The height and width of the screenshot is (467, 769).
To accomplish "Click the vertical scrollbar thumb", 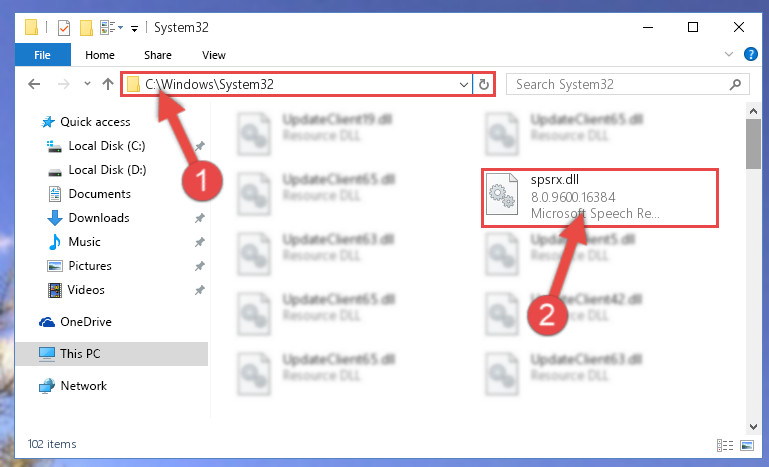I will pos(753,144).
